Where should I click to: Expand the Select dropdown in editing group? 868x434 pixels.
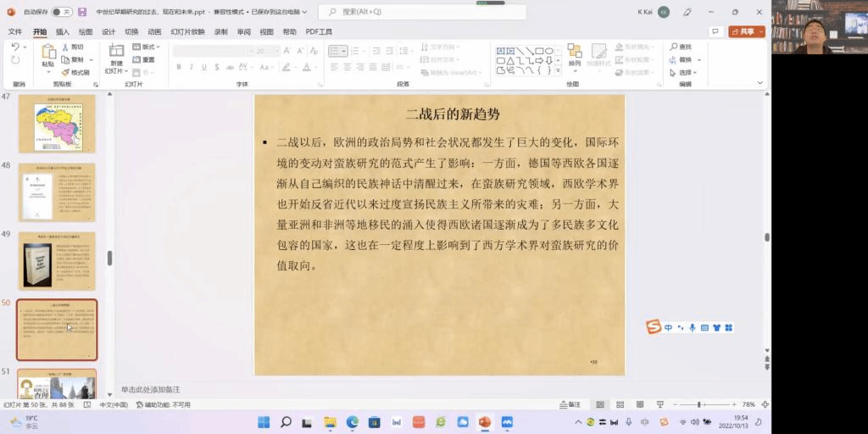[x=684, y=72]
